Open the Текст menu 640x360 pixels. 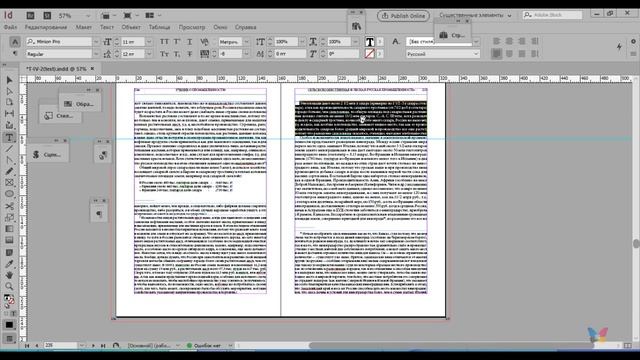(x=107, y=27)
